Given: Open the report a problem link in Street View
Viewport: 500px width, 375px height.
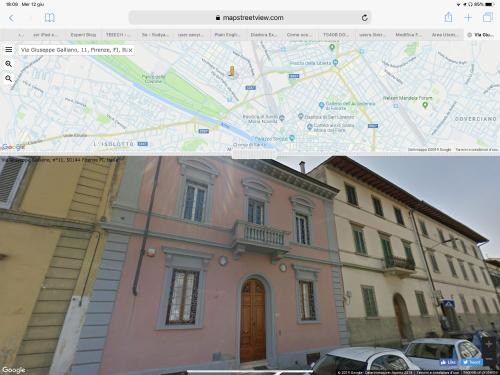Looking at the screenshot, I should coord(481,373).
